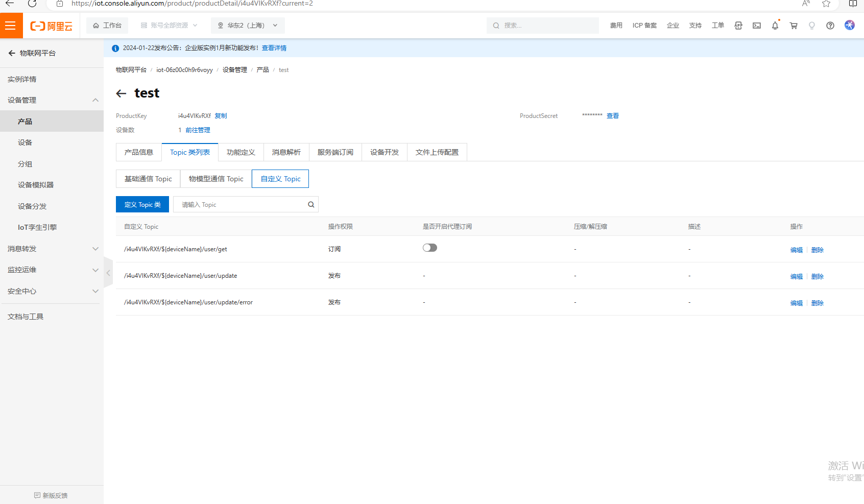Click 删除 for the user/update/error topic
The height and width of the screenshot is (504, 864).
817,303
